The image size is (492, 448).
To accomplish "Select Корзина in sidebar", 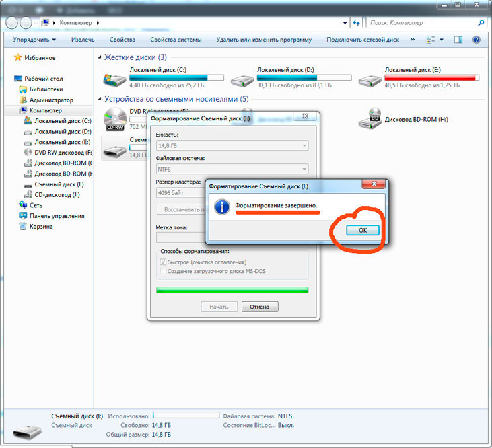I will 41,226.
